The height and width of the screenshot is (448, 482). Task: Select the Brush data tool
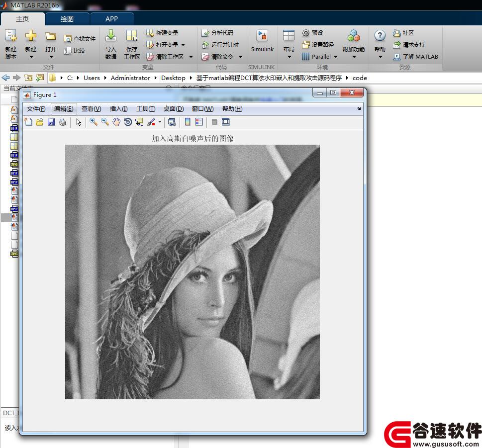(x=151, y=122)
